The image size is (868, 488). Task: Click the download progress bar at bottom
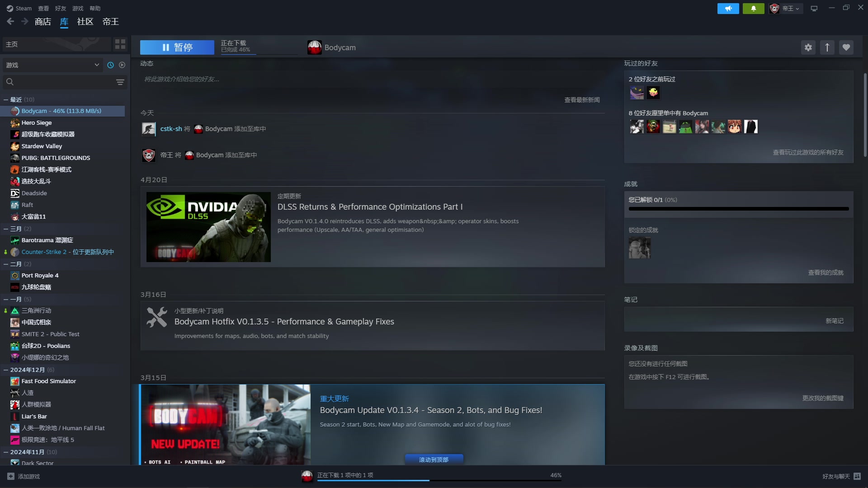[x=439, y=480]
